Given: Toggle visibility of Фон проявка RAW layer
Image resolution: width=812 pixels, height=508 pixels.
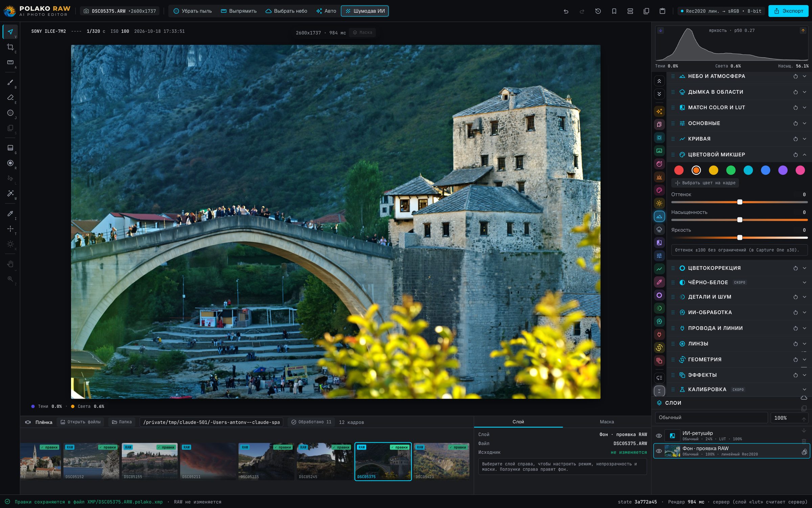Looking at the screenshot, I should (x=659, y=451).
